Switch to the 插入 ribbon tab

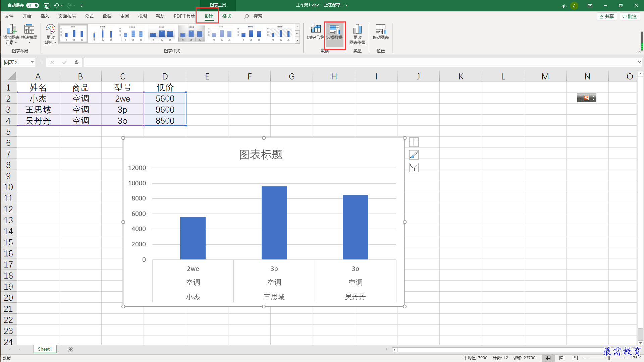click(45, 16)
